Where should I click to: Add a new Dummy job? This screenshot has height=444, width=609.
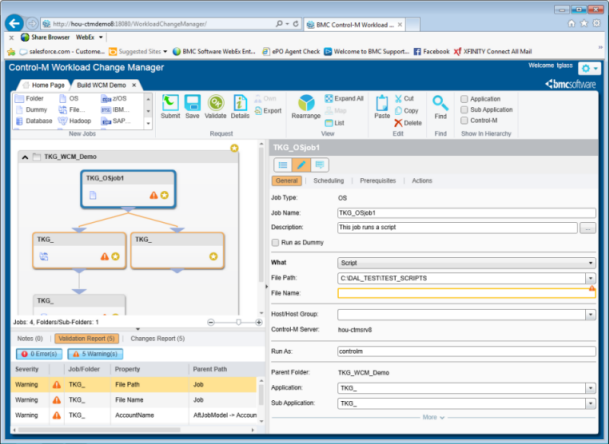(31, 110)
